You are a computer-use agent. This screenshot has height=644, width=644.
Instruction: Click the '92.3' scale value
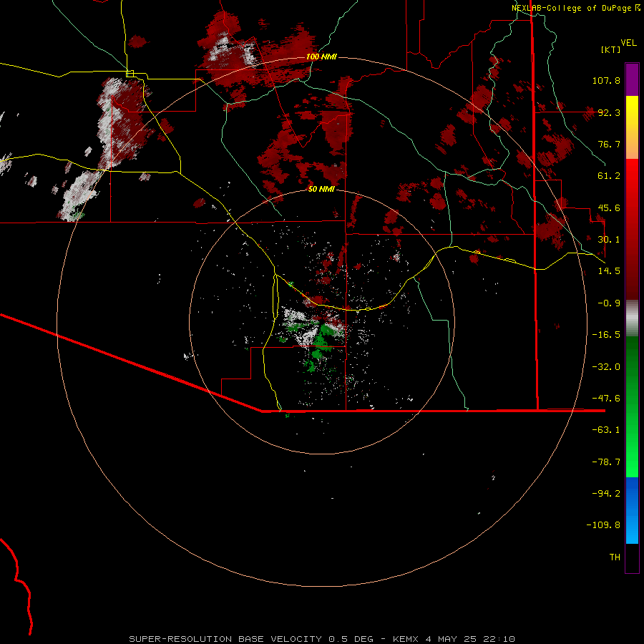609,112
